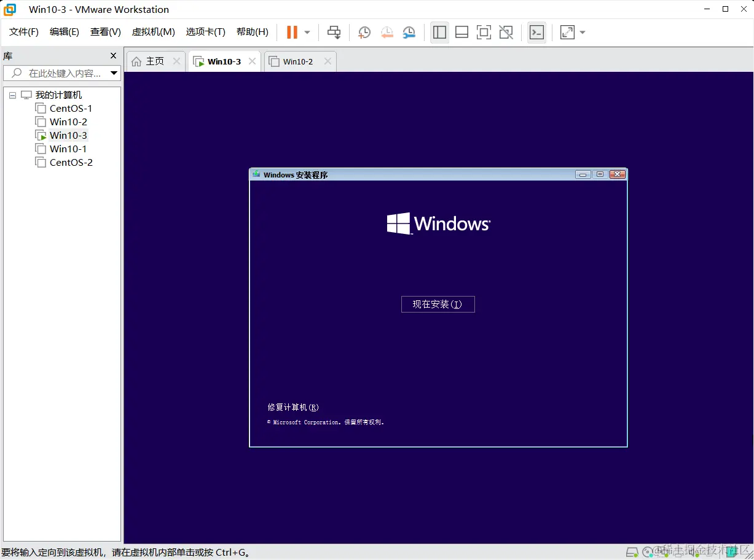This screenshot has height=560, width=754.
Task: Close the Win10-2 tab
Action: pos(328,61)
